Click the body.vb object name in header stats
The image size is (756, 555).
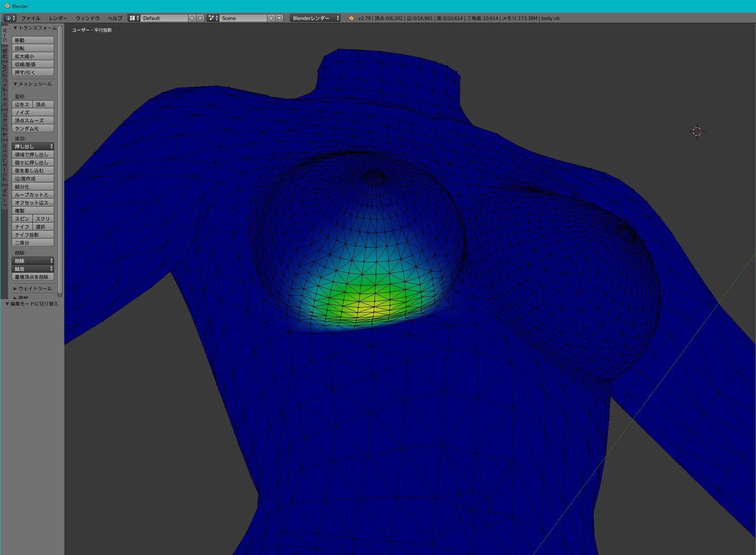click(550, 18)
